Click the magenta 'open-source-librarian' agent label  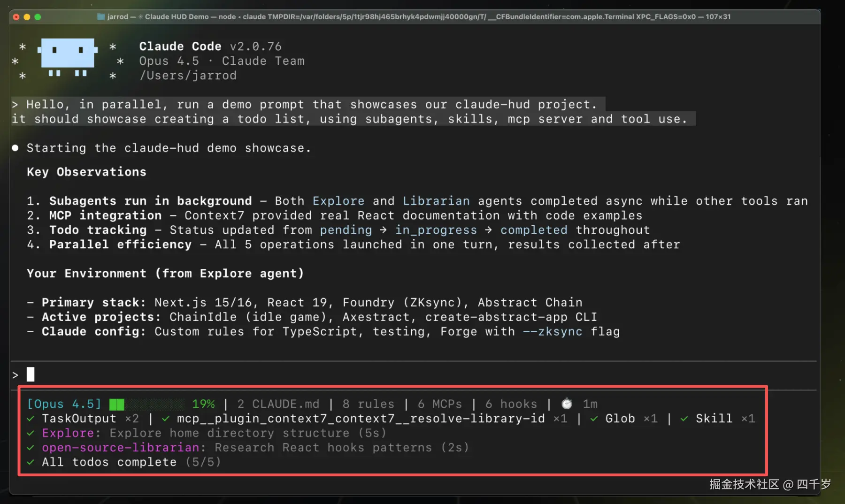tap(121, 448)
